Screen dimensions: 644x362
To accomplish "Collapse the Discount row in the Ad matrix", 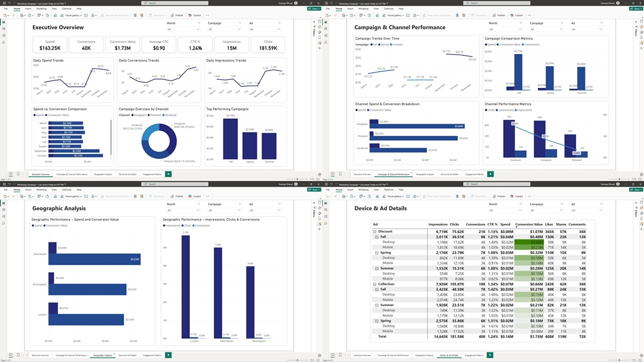I will [375, 231].
